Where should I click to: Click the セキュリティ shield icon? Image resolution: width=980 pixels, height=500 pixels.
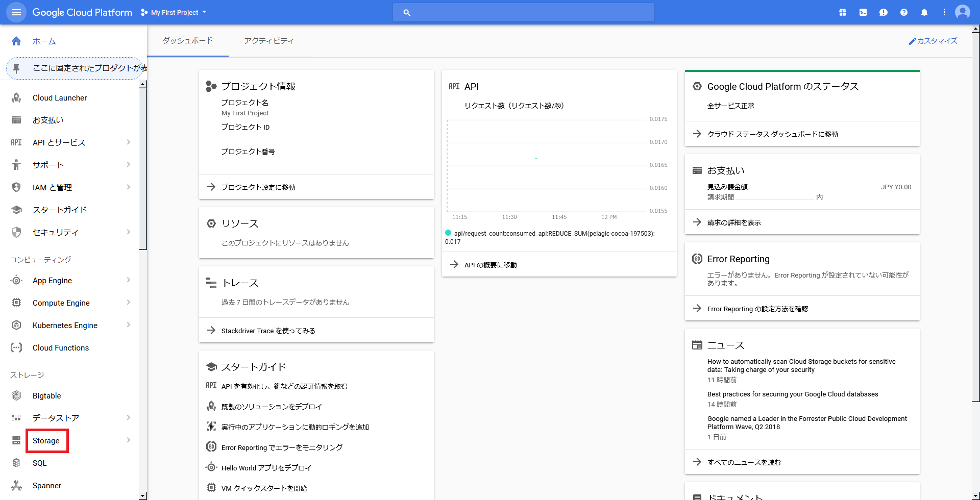tap(16, 232)
